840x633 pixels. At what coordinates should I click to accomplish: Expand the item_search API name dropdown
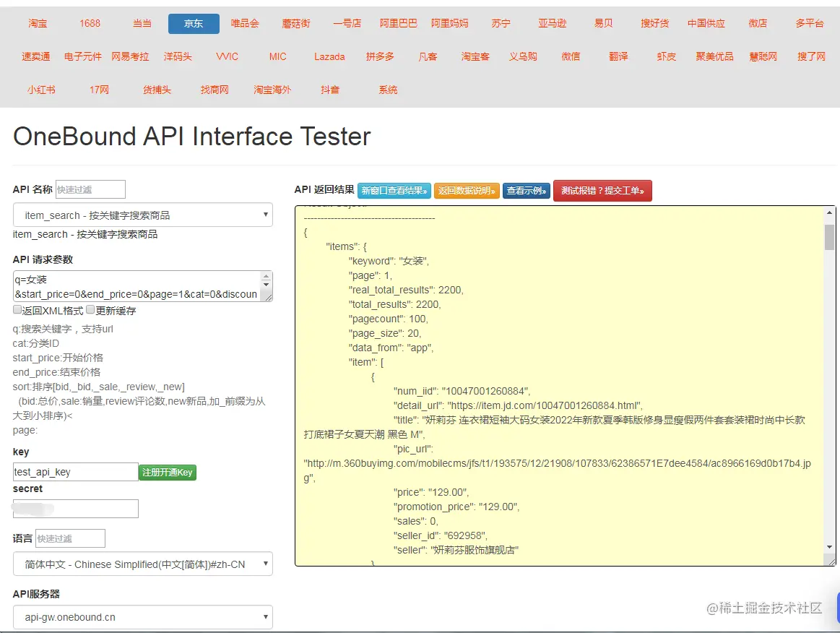143,215
